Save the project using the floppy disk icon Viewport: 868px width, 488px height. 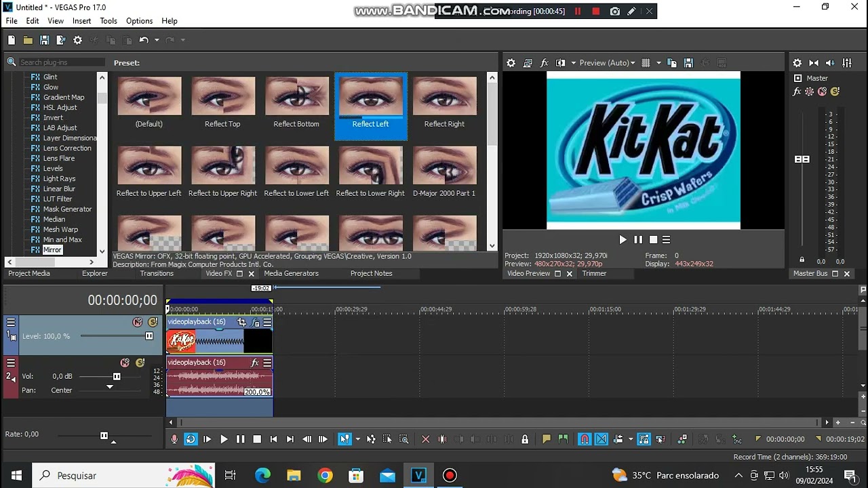[x=44, y=41]
